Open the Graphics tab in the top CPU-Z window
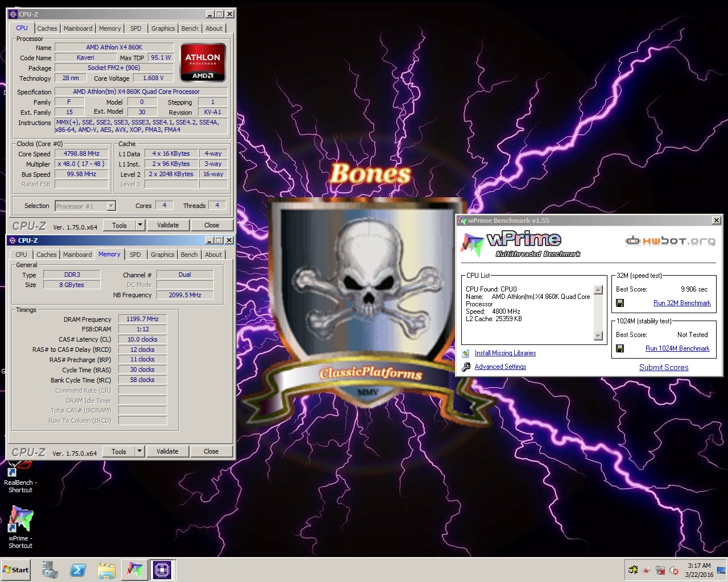Viewport: 728px width, 582px height. coord(163,28)
